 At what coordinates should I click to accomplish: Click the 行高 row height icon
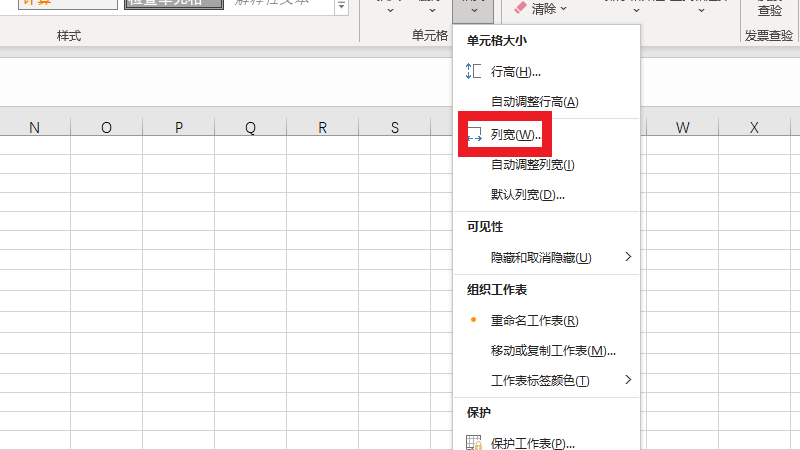click(474, 72)
